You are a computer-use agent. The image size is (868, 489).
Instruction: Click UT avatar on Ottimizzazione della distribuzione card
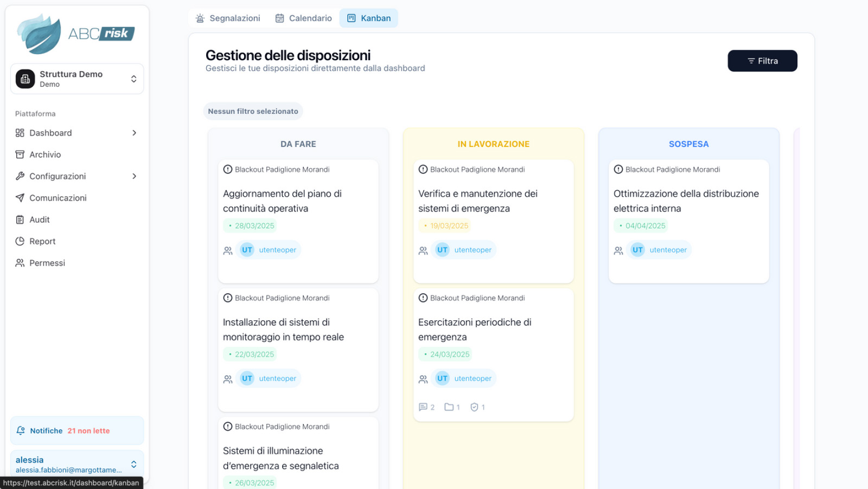tap(637, 250)
